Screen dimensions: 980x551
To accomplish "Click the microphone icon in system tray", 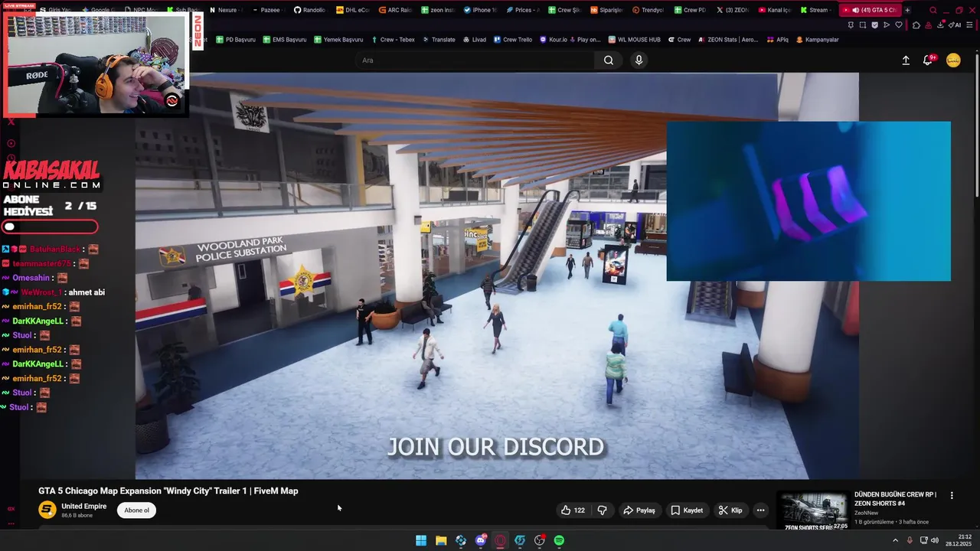I will click(x=910, y=540).
